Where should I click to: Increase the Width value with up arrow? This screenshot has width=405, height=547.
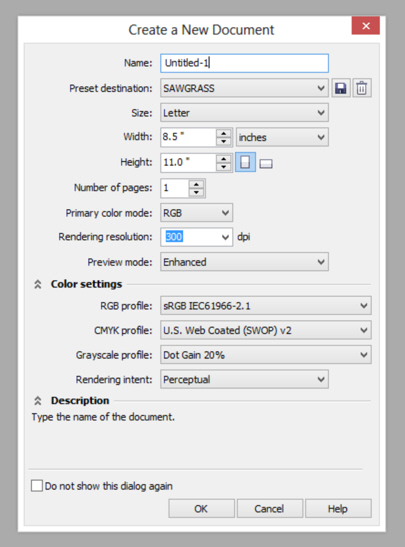click(x=223, y=133)
